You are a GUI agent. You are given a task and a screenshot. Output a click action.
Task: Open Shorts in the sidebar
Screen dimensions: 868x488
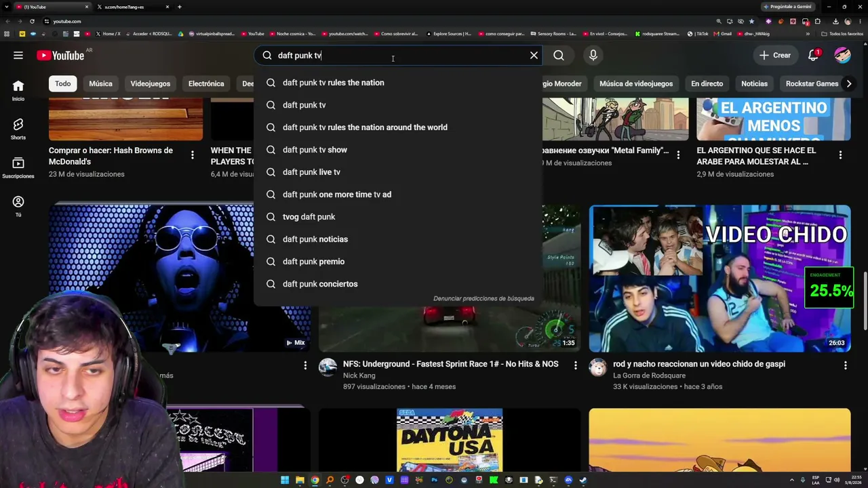(x=18, y=129)
